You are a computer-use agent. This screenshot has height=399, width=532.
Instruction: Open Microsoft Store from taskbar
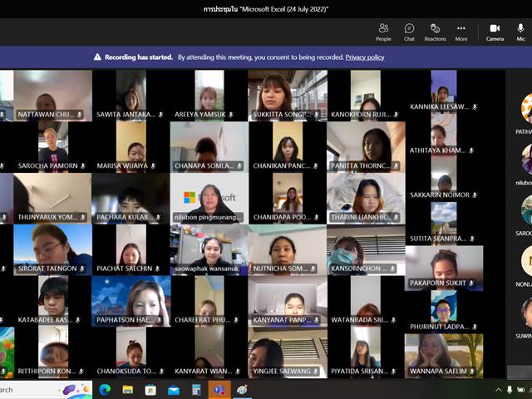(150, 390)
